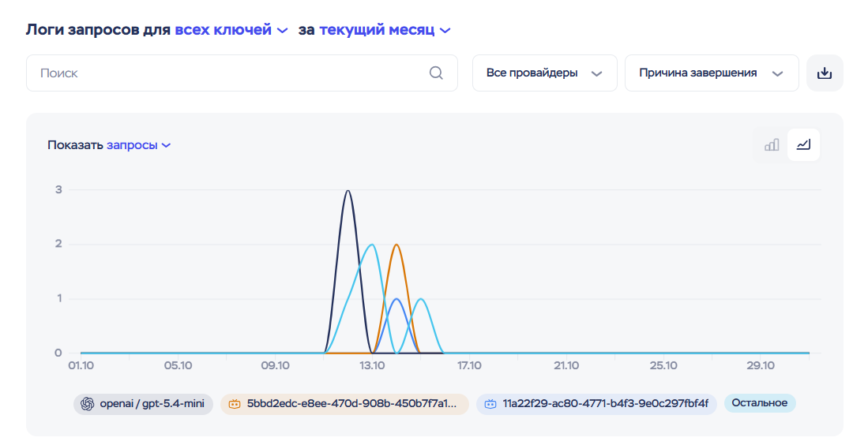Image resolution: width=868 pixels, height=445 pixels.
Task: Click the 17.10 date axis label
Action: coord(469,366)
